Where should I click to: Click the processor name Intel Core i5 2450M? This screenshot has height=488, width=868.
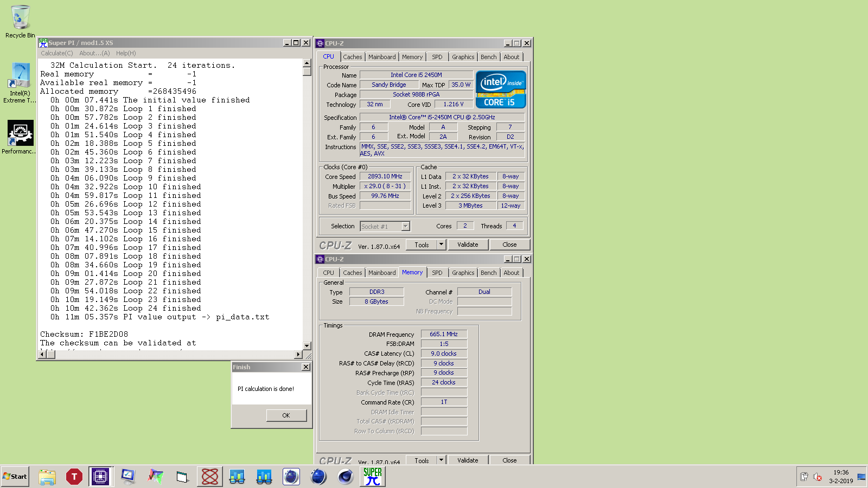tap(416, 75)
